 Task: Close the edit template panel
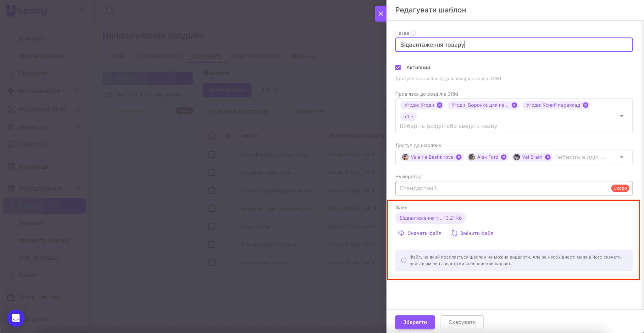[380, 14]
